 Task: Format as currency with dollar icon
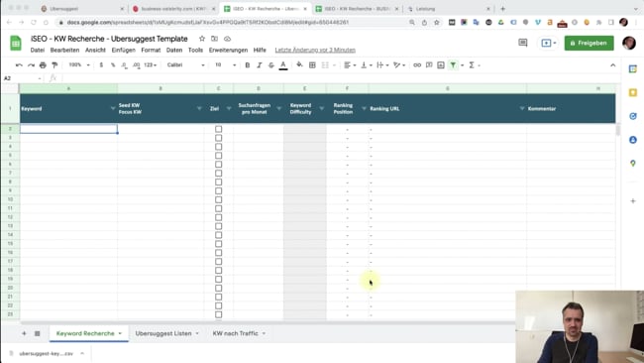tap(101, 64)
